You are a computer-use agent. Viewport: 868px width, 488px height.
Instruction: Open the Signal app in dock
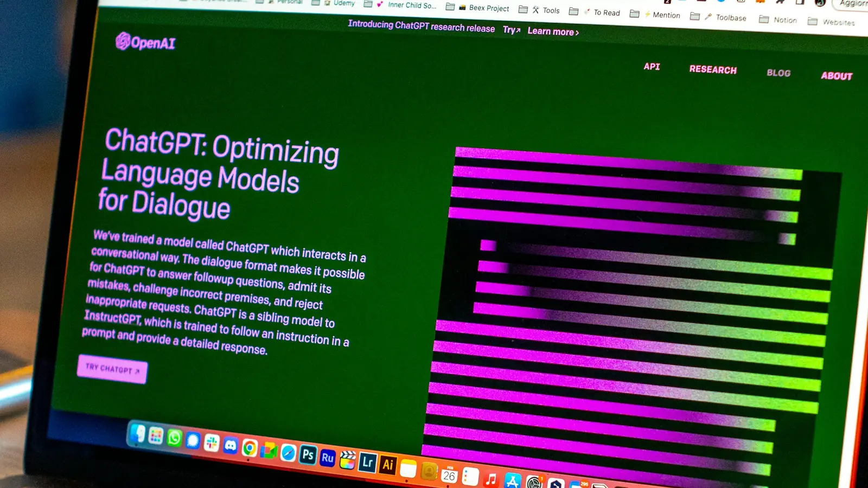193,440
